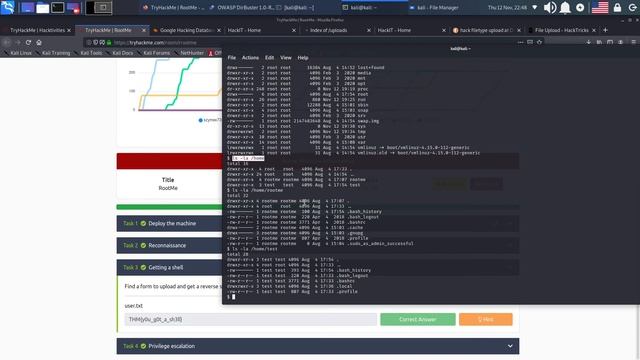This screenshot has height=360, width=640.
Task: Switch to the second workspace in the pager
Action: coord(104,7)
